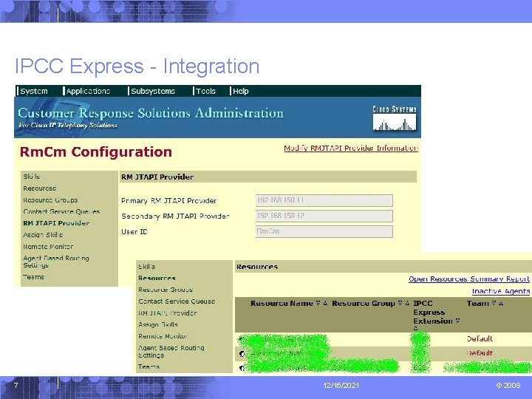Open the Applications menu
532x399 pixels.
[88, 91]
